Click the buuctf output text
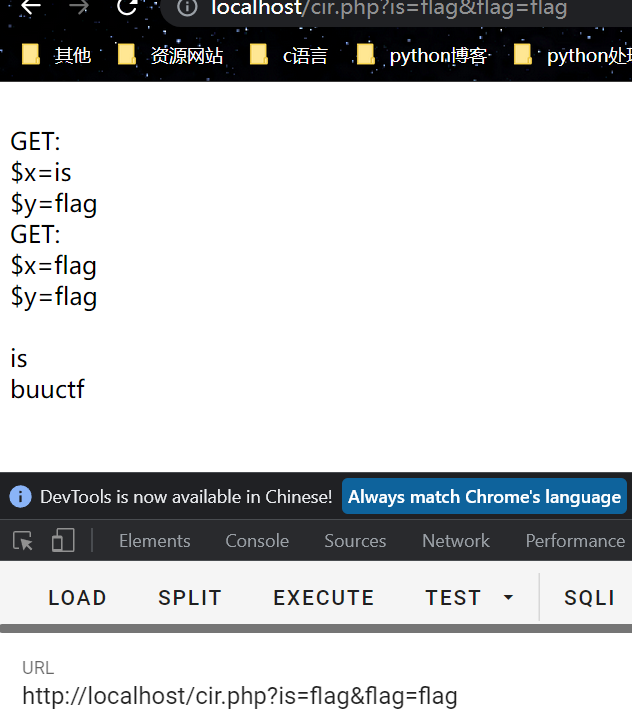The height and width of the screenshot is (718, 632). [x=48, y=389]
